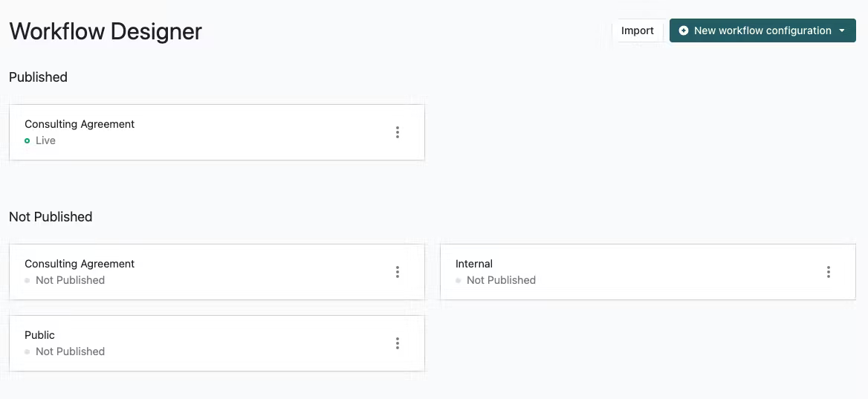Open kebab menu for Live Consulting Agreement
The height and width of the screenshot is (399, 868).
click(398, 132)
